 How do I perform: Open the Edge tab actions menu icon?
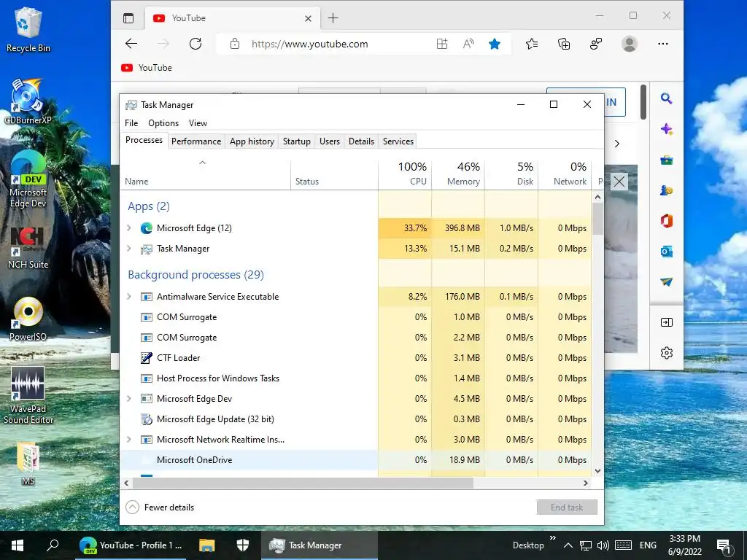click(x=128, y=18)
